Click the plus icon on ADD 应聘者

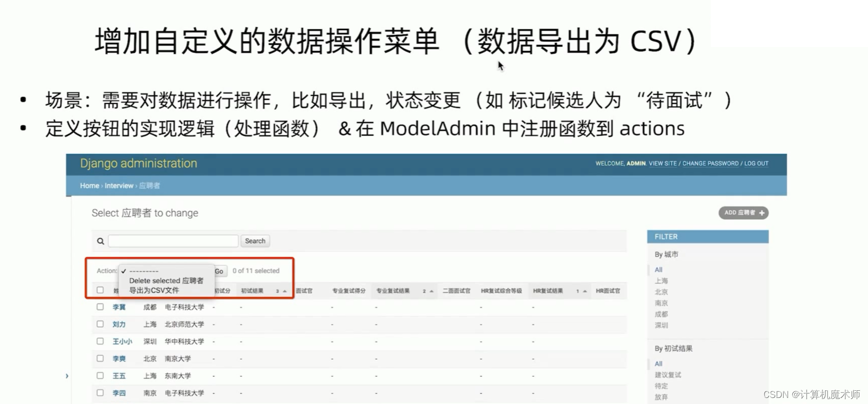point(762,213)
